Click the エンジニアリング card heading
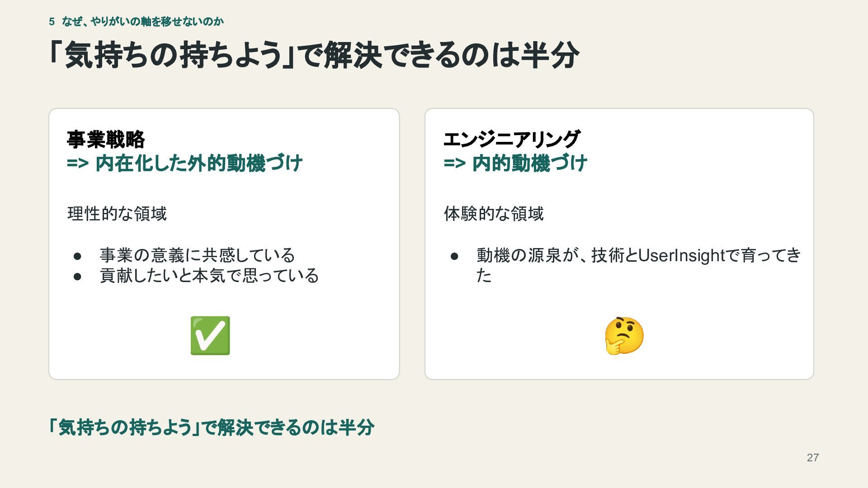868x488 pixels. tap(511, 139)
